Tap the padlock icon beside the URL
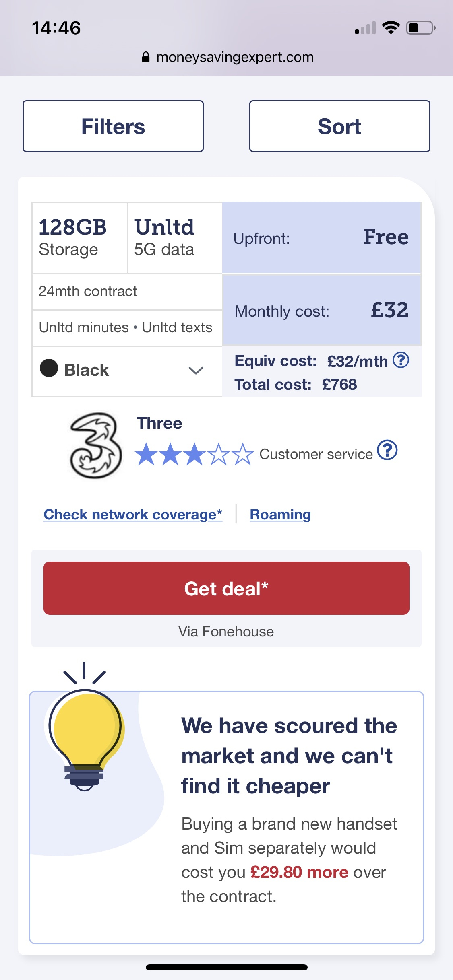 point(146,57)
